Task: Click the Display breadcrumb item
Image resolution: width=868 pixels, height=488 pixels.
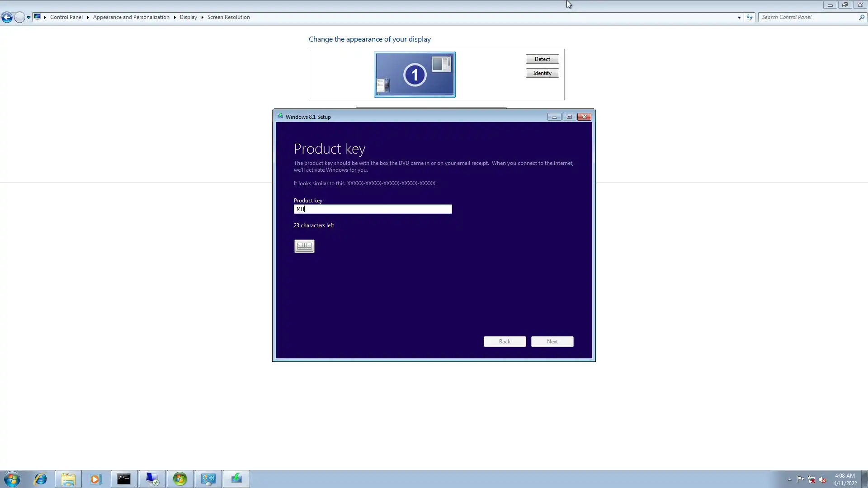Action: point(188,17)
